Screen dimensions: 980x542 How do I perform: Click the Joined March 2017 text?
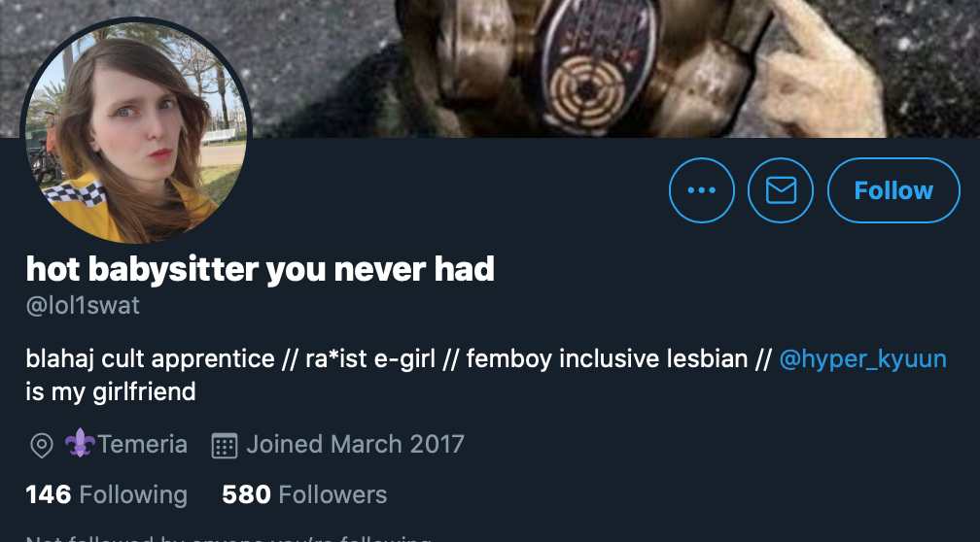tap(355, 445)
